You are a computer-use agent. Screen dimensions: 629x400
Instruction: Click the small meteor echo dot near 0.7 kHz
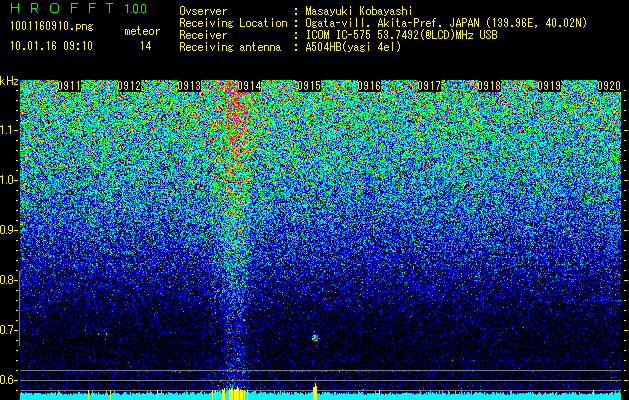click(x=315, y=338)
